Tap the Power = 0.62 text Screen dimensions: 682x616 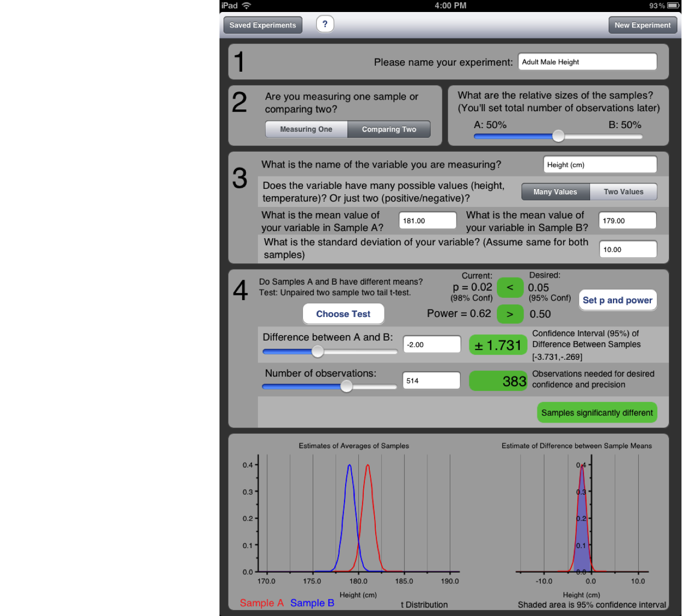459,314
